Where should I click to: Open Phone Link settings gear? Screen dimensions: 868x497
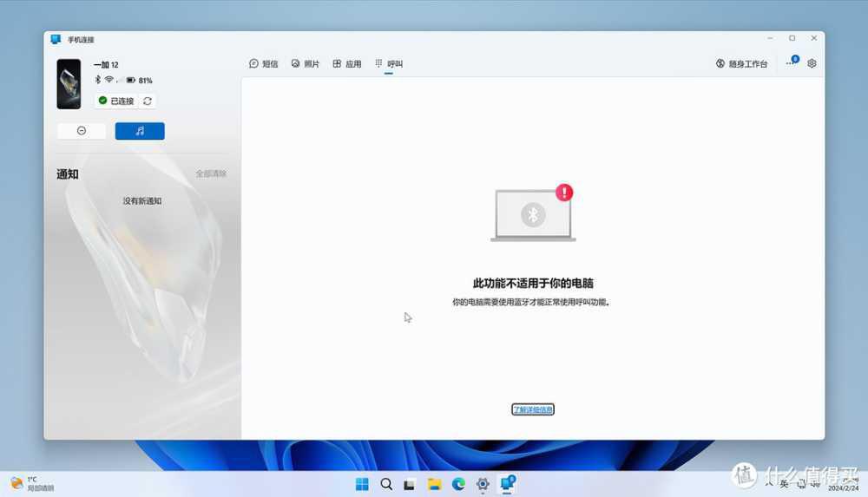click(812, 63)
